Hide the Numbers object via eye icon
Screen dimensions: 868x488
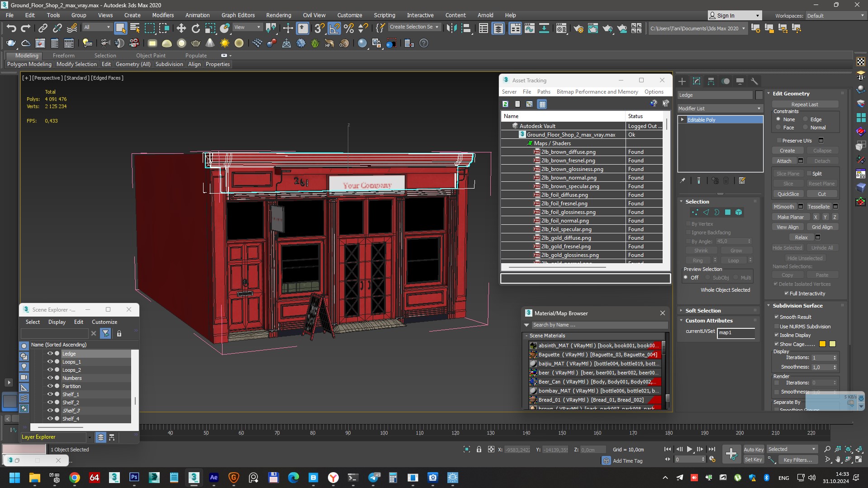click(50, 378)
